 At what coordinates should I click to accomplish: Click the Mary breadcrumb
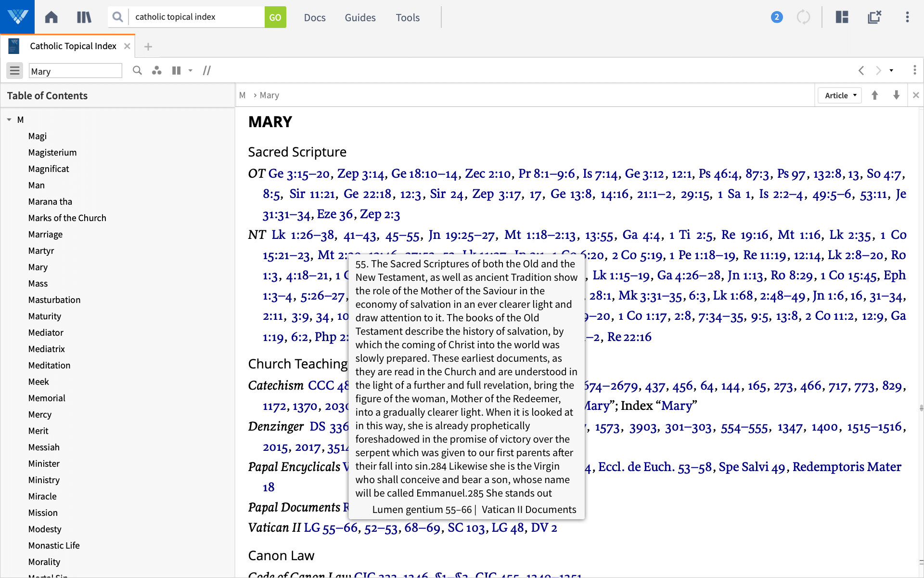(x=269, y=95)
